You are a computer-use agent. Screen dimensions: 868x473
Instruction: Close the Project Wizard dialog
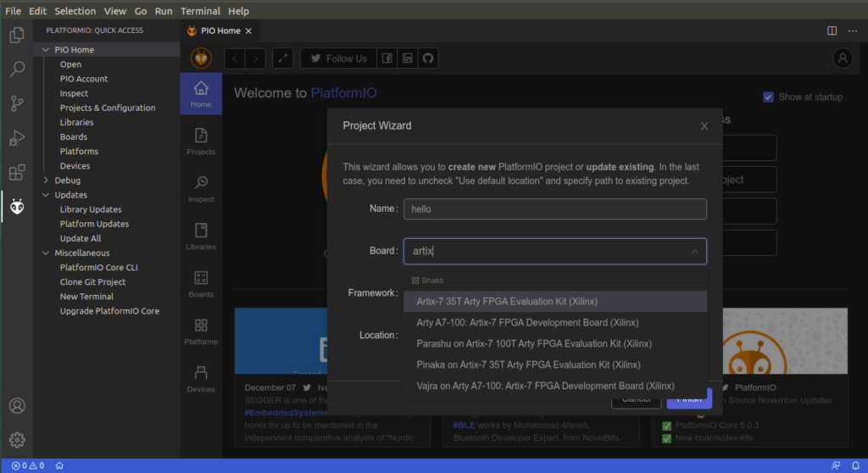click(x=704, y=126)
